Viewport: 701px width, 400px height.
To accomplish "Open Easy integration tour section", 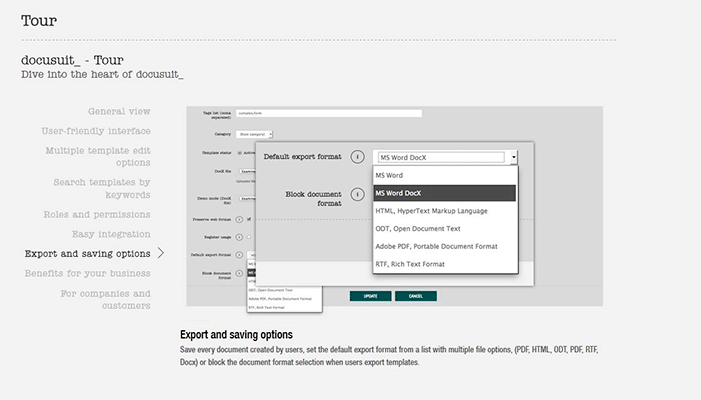I will click(111, 234).
